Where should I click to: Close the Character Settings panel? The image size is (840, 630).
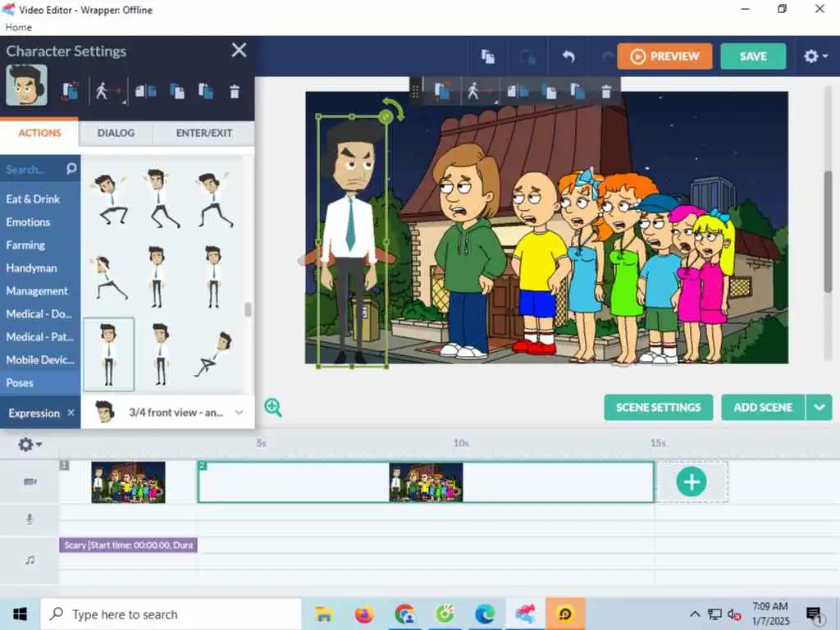239,50
